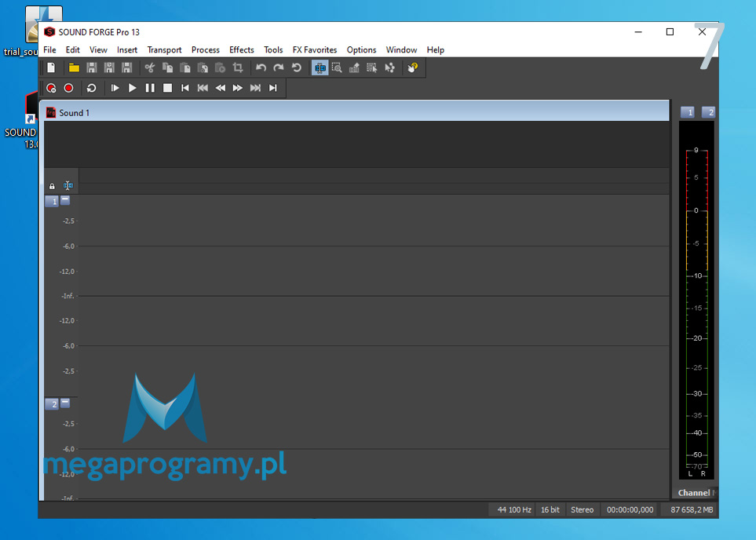Click the Rewind button

pos(221,88)
